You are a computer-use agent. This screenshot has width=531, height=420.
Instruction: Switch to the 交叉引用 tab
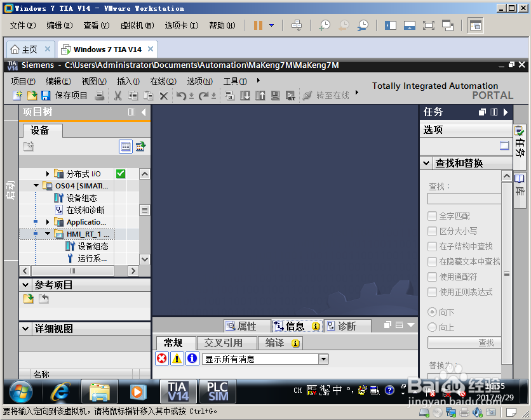coord(226,343)
